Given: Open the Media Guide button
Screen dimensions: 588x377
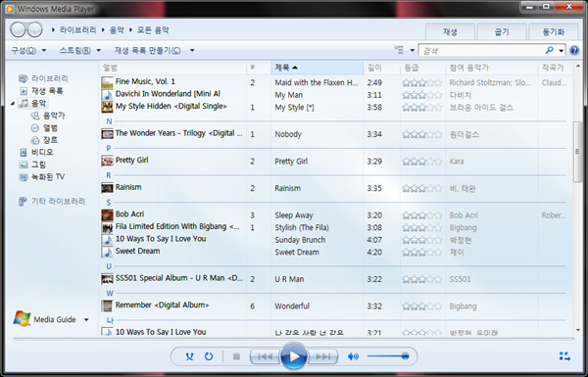Looking at the screenshot, I should [x=51, y=319].
